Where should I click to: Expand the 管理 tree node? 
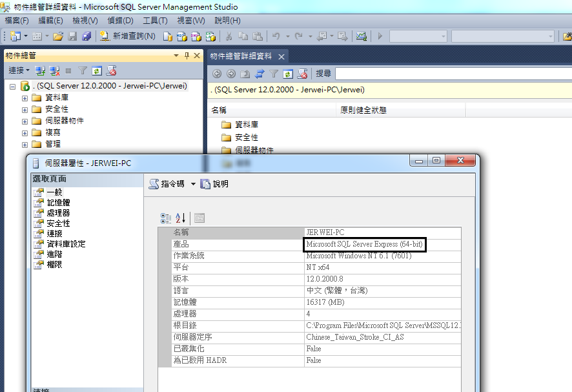(x=25, y=145)
